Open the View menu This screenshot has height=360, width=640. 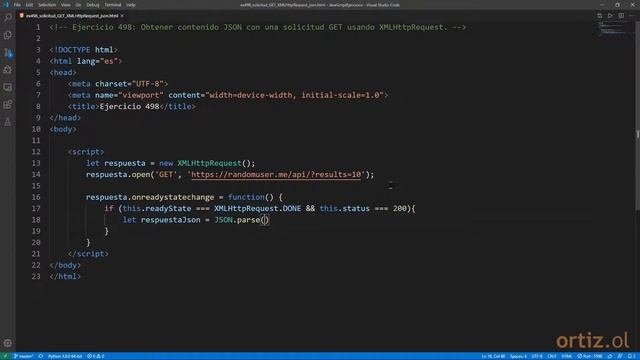pos(66,5)
